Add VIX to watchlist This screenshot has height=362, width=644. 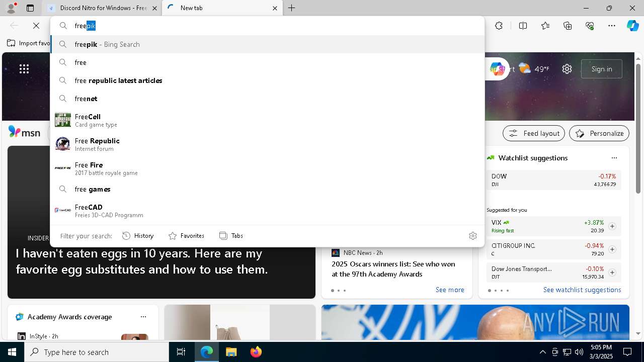(612, 226)
